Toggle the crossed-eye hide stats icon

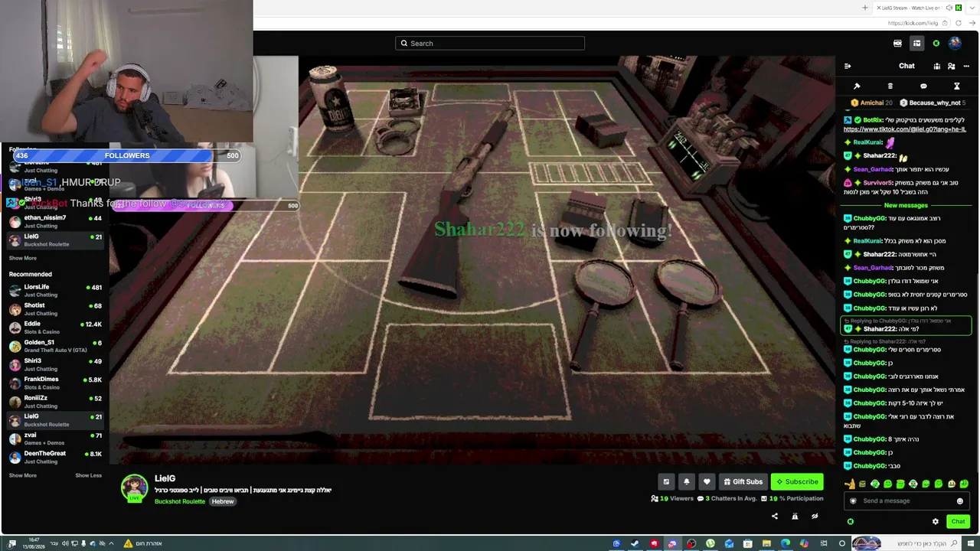pyautogui.click(x=815, y=517)
